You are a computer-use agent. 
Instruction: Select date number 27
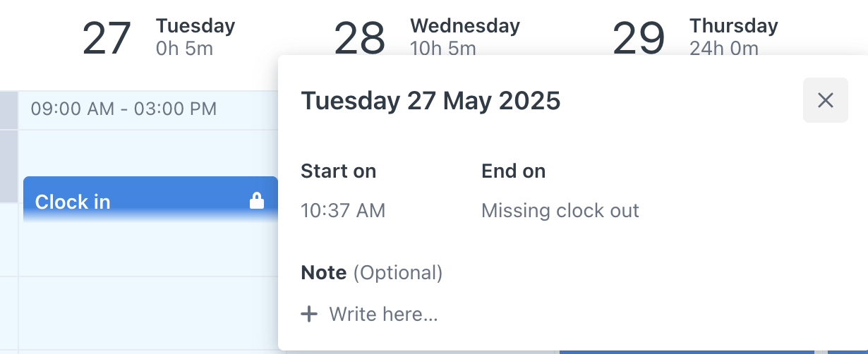pyautogui.click(x=107, y=39)
